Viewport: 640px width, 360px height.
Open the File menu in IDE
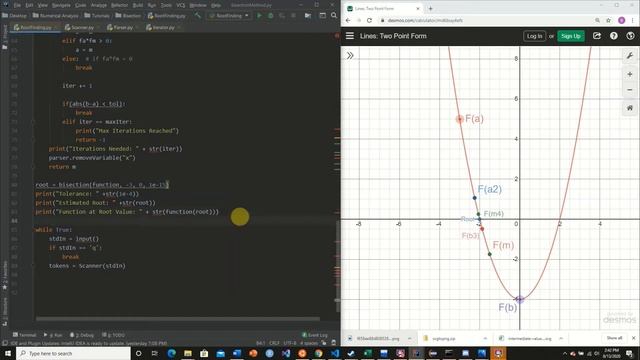coord(17,5)
